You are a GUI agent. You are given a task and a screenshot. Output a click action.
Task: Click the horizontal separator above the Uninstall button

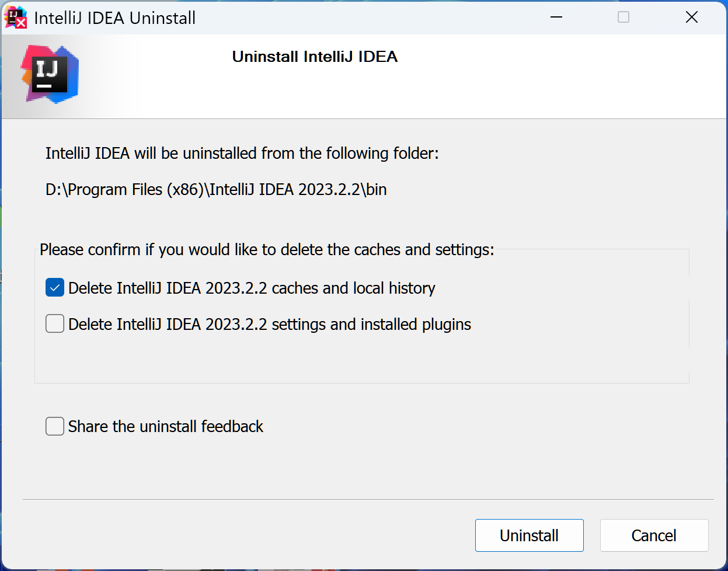point(368,499)
